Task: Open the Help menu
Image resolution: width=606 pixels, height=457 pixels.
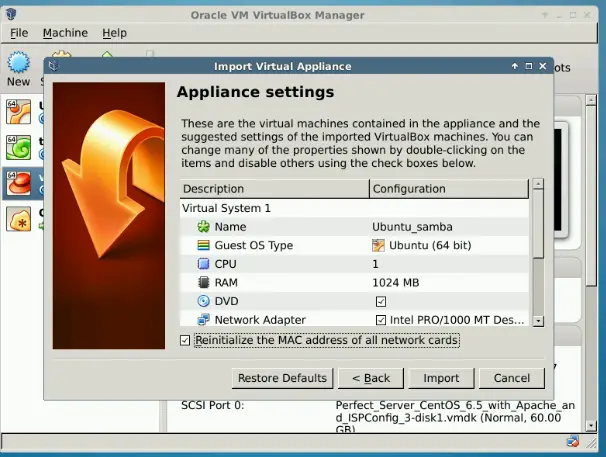Action: 114,33
